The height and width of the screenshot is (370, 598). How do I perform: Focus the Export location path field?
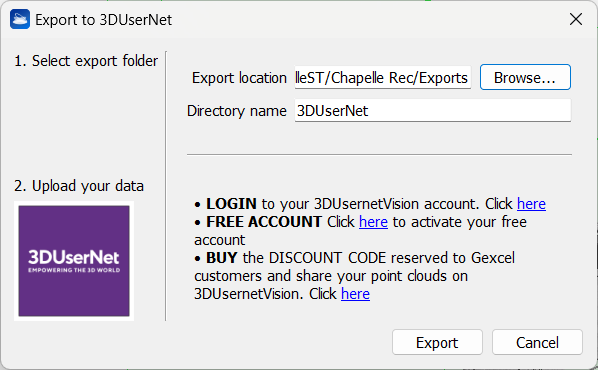383,77
